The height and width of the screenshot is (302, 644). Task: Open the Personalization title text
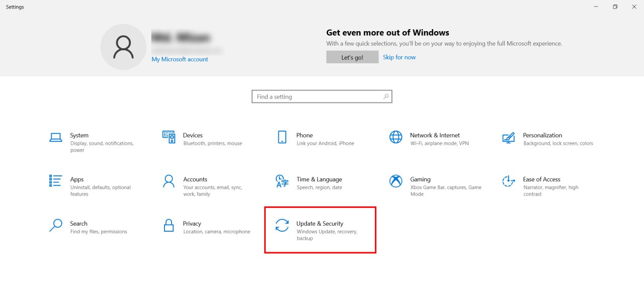(542, 135)
